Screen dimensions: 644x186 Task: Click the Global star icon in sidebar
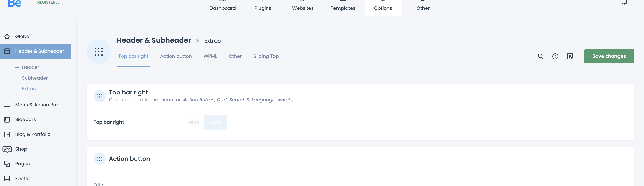7,36
